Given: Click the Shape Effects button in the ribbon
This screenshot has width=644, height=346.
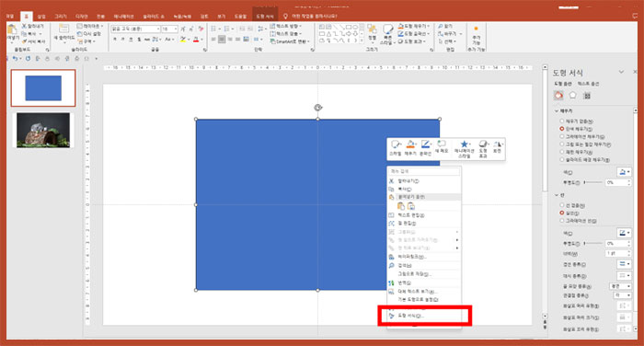Looking at the screenshot, I should (x=412, y=41).
